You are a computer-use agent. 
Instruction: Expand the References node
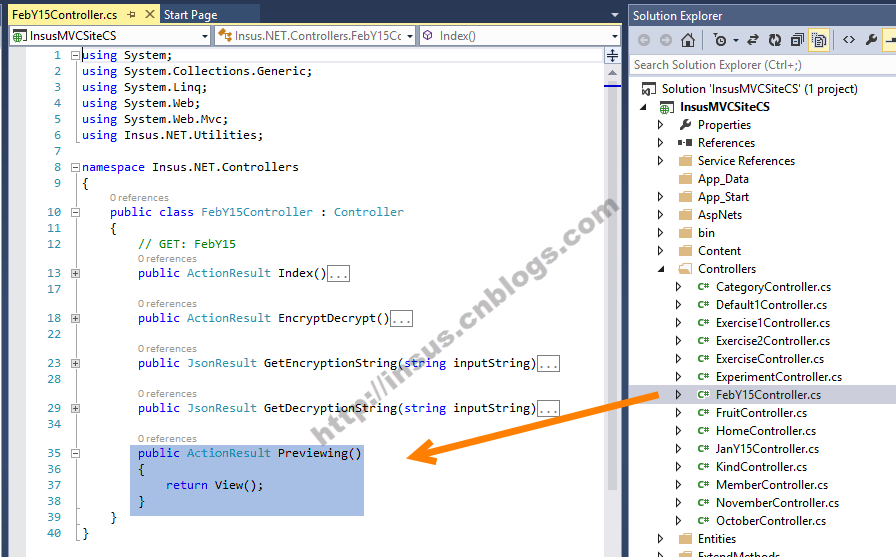click(x=661, y=143)
